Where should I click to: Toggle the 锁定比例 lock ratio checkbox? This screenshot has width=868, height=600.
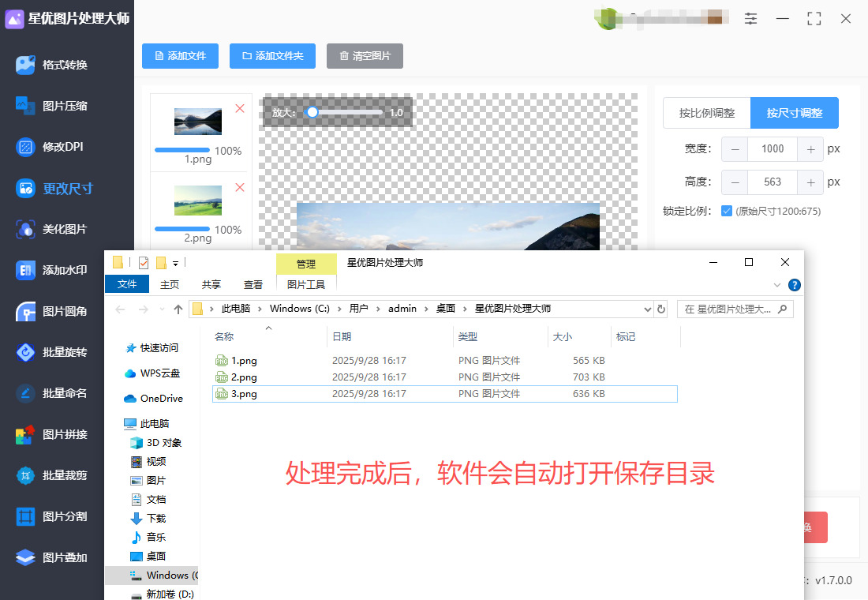(727, 211)
